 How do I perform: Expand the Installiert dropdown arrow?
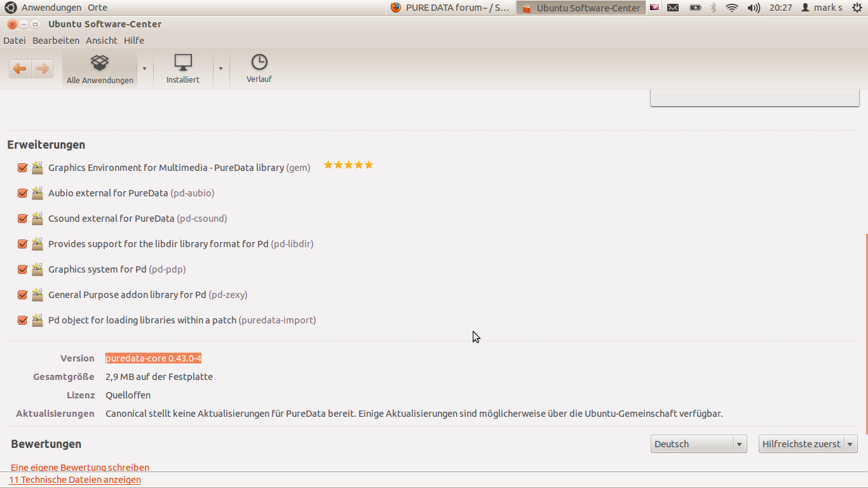[x=220, y=69]
